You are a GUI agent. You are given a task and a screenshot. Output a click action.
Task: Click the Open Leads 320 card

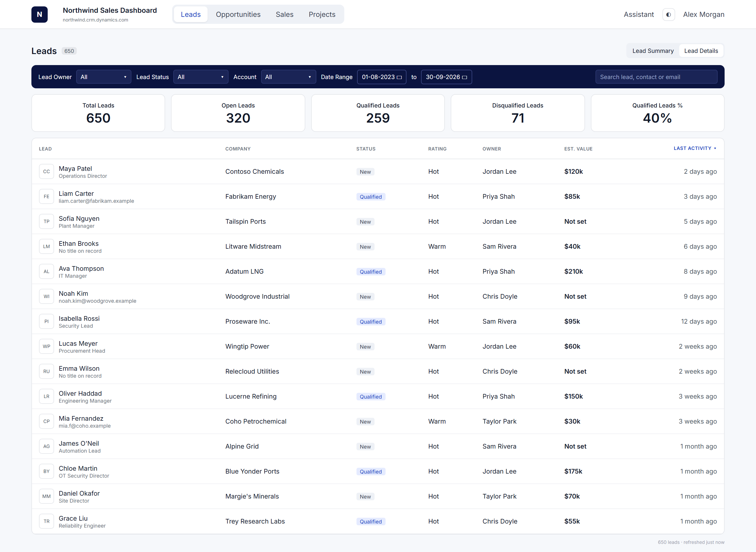tap(238, 113)
